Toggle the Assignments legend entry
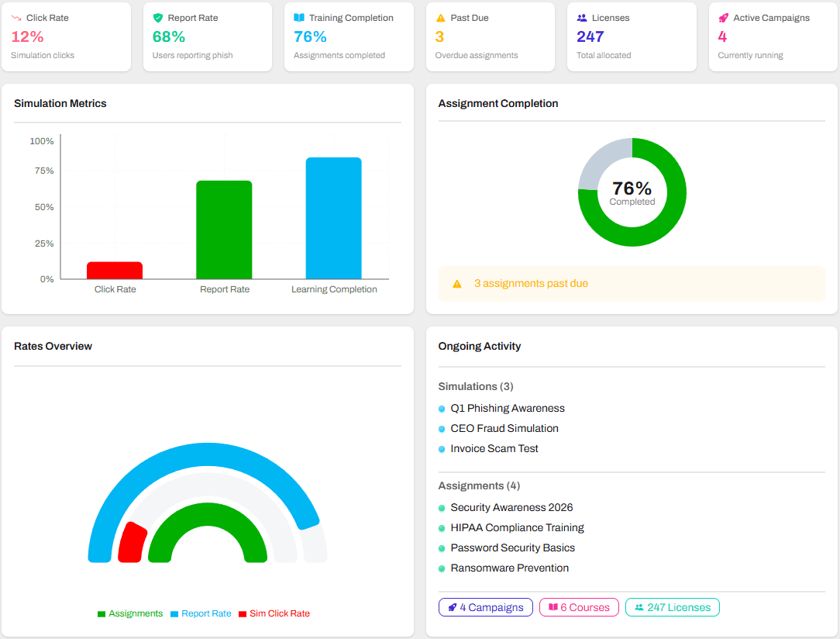This screenshot has width=840, height=639. pos(130,613)
